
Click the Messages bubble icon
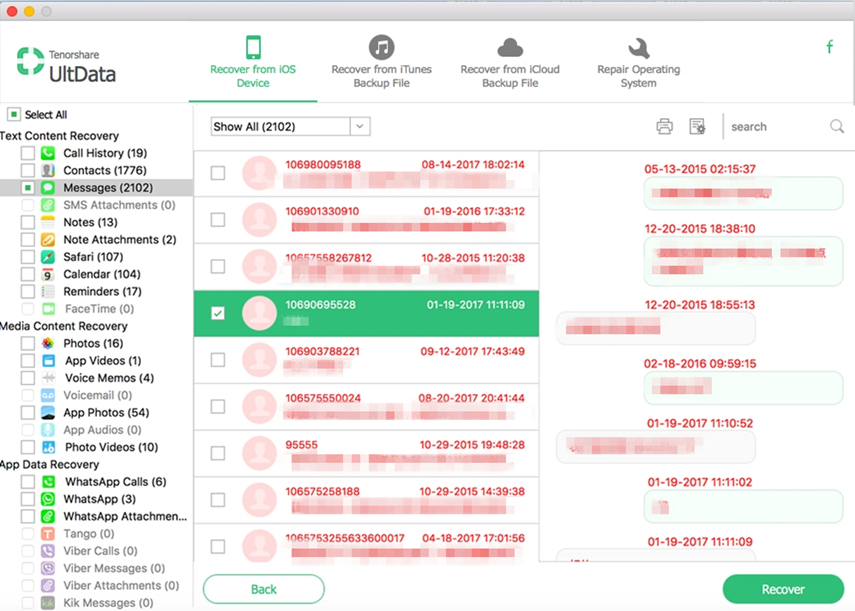[x=48, y=188]
